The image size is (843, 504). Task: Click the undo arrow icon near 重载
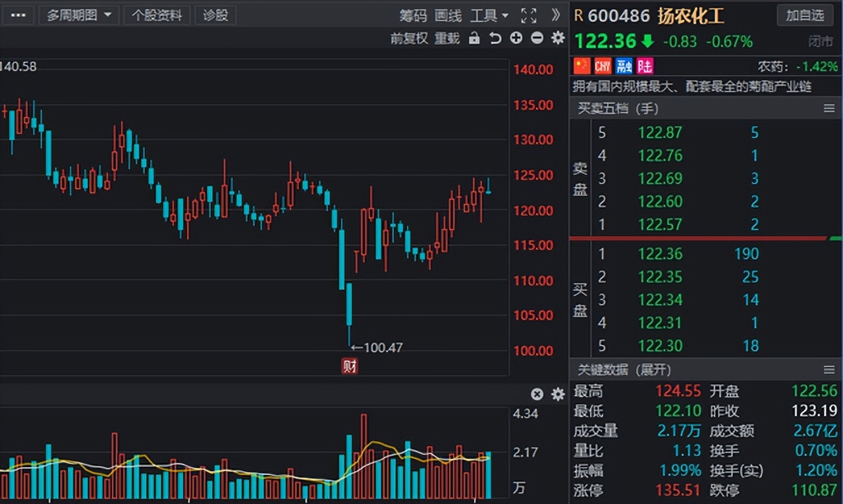[x=496, y=38]
